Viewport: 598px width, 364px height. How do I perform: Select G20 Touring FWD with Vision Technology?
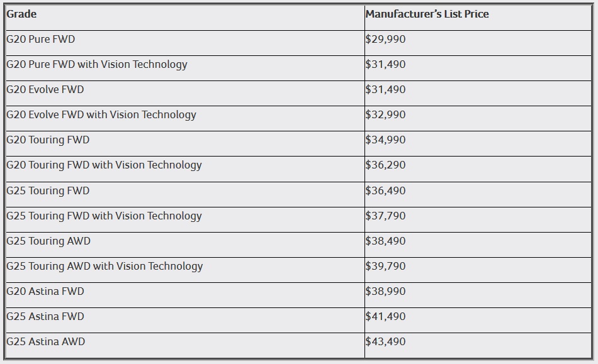pos(104,165)
